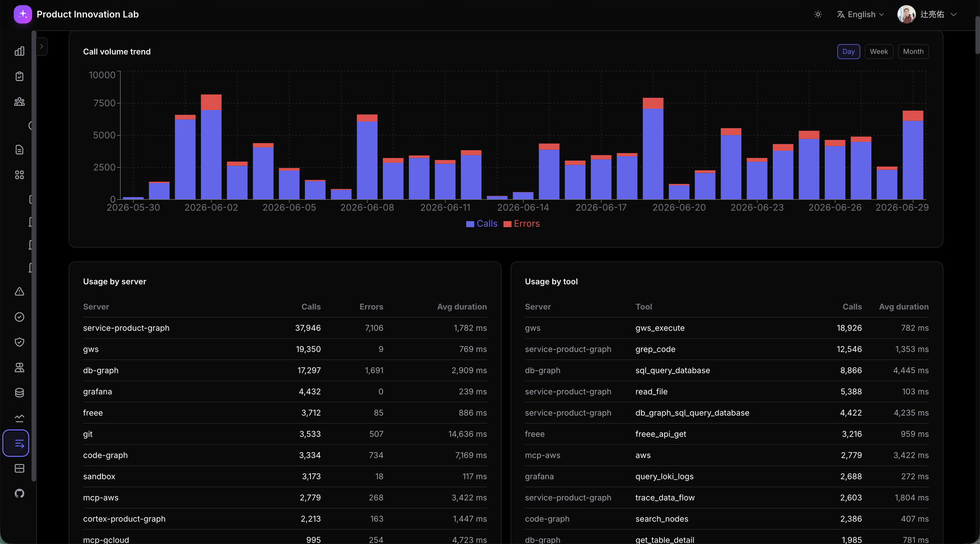The image size is (980, 544).
Task: Switch chart to Day view
Action: point(849,52)
